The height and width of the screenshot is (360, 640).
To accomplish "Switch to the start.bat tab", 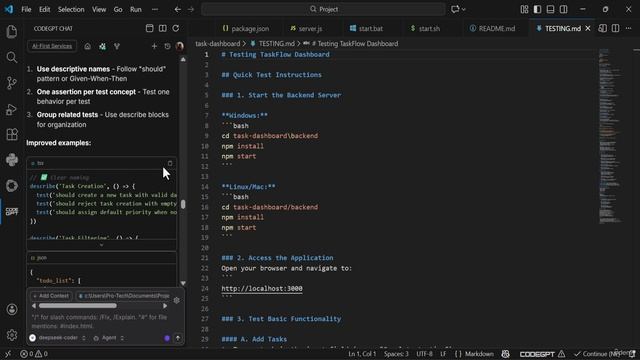I will tap(367, 29).
